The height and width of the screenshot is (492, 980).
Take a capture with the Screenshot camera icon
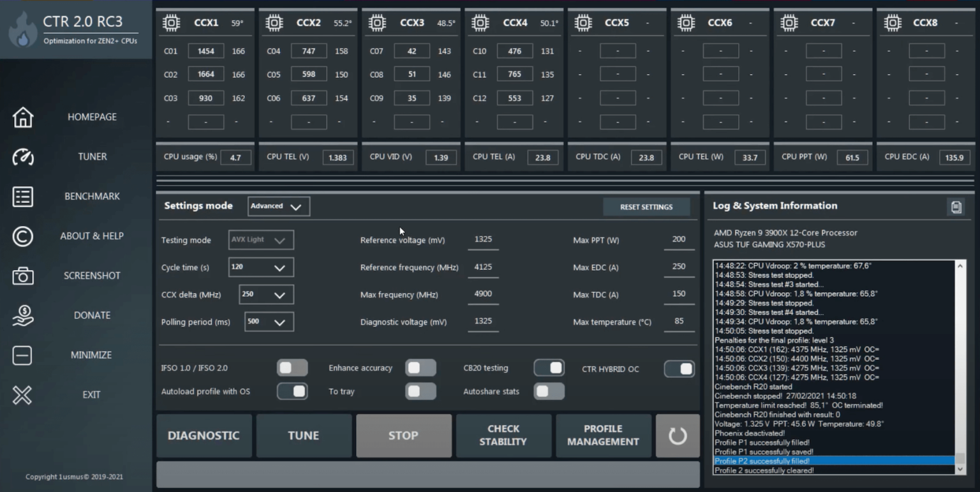(23, 276)
